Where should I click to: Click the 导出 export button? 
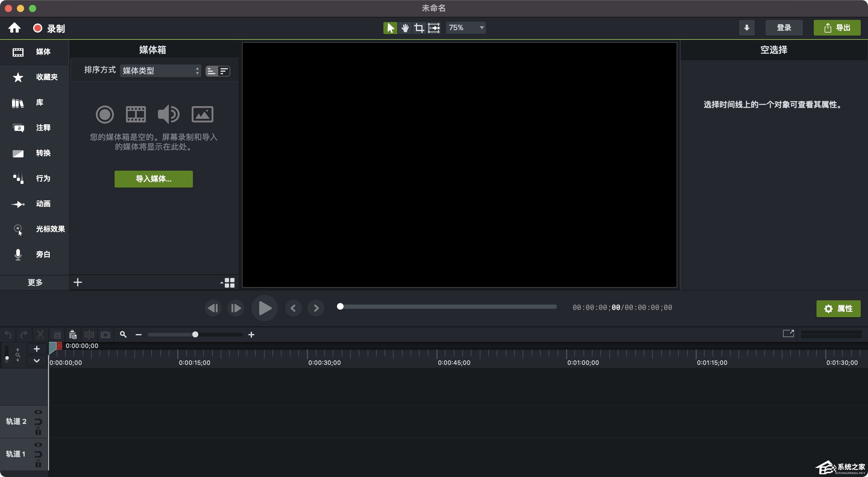(x=837, y=28)
